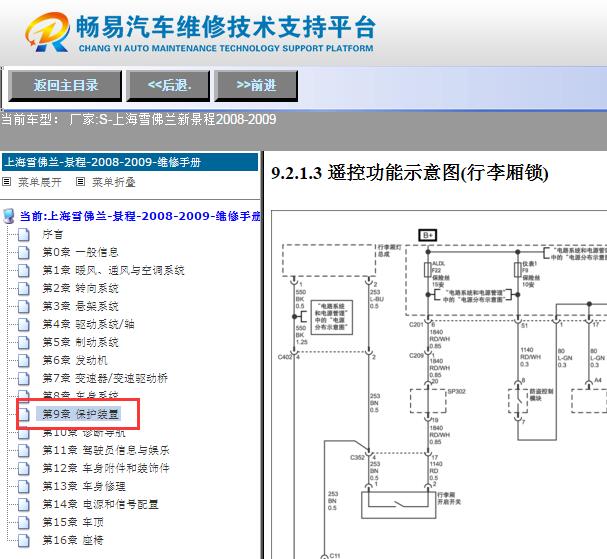Viewport: 607px width, 559px height.
Task: Select 第9章 保护装置 chapter
Action: [x=81, y=414]
